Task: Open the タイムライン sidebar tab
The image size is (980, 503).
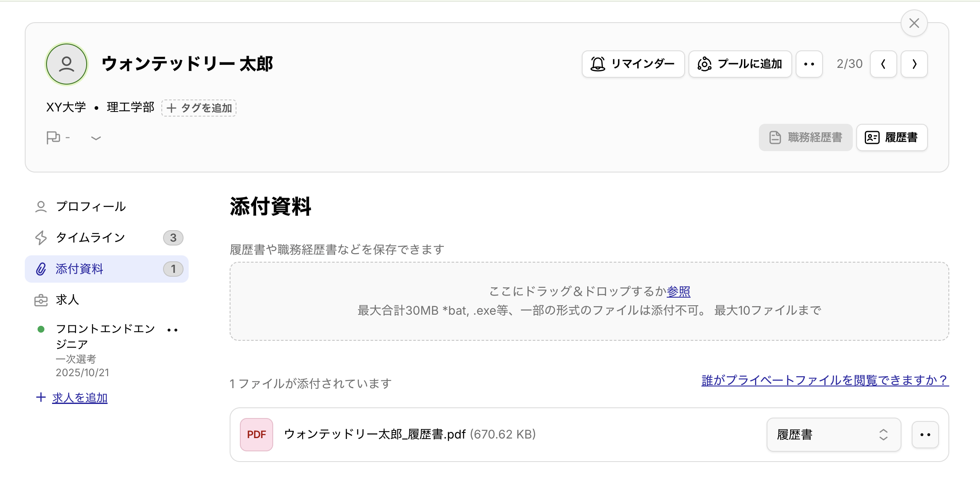Action: coord(90,237)
